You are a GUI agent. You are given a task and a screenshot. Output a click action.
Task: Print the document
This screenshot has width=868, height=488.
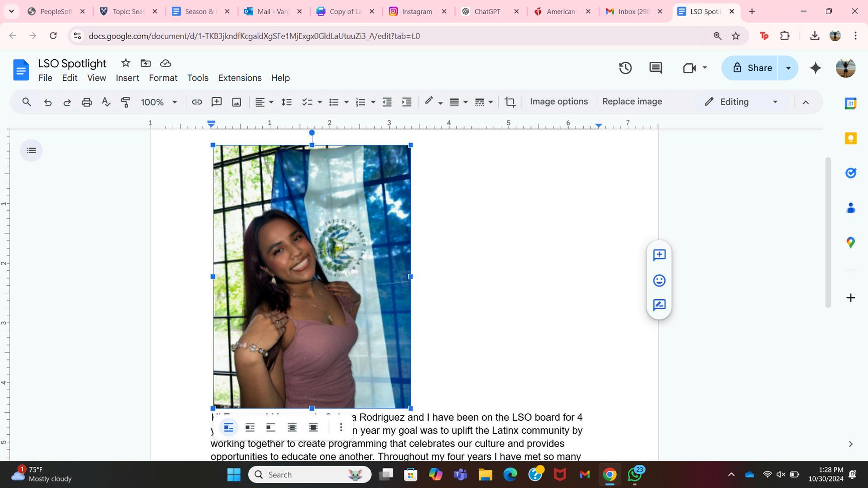click(86, 102)
